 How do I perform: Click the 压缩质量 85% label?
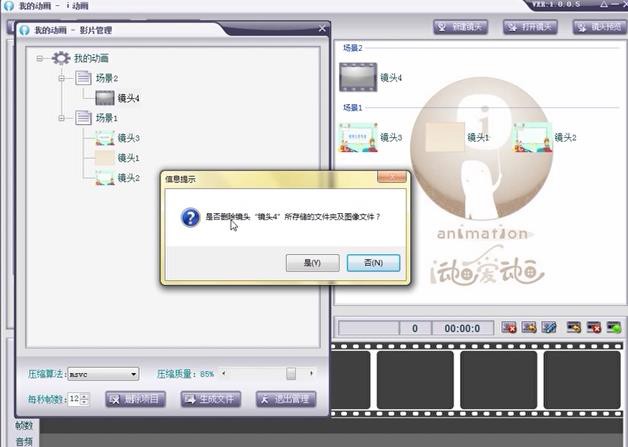185,374
